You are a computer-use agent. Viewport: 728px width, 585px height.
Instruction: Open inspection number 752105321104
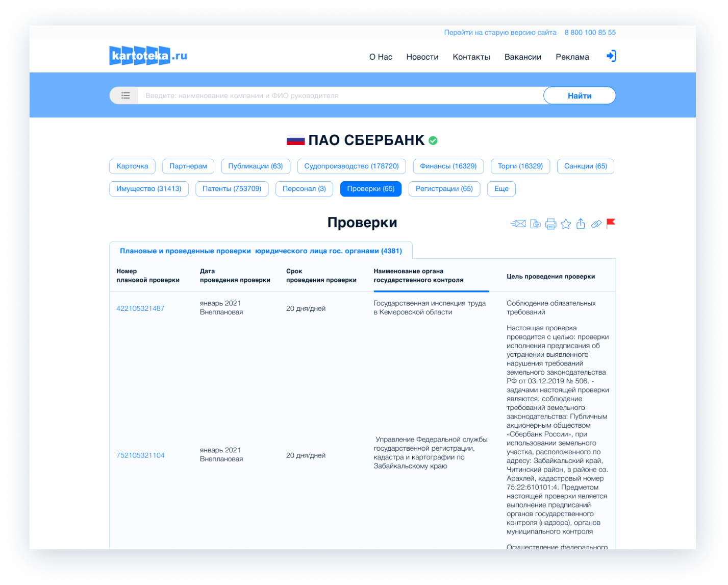pos(140,455)
